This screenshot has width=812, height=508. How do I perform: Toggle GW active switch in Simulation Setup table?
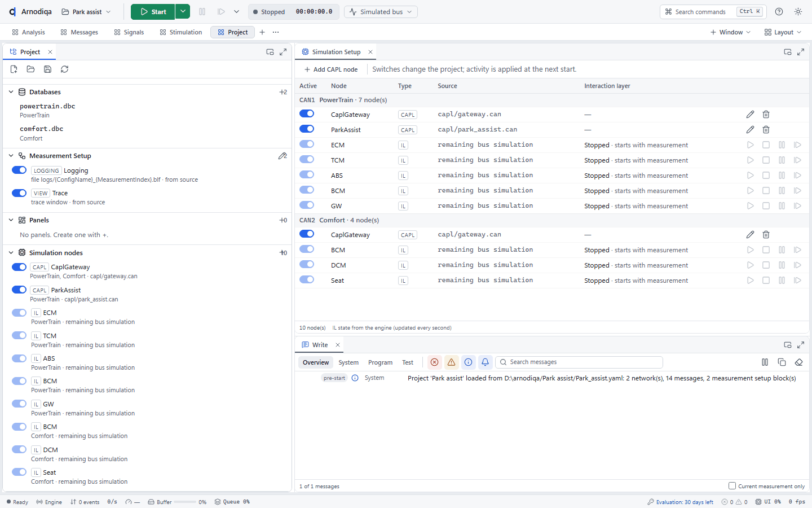point(307,205)
